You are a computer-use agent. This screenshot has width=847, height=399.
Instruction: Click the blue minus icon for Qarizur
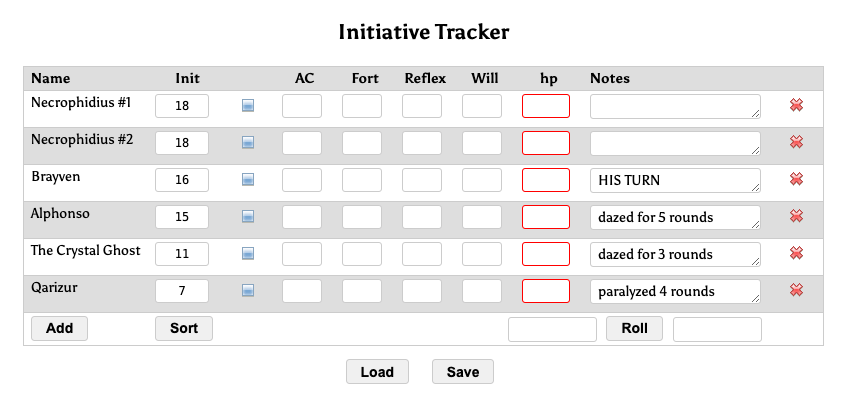[247, 291]
